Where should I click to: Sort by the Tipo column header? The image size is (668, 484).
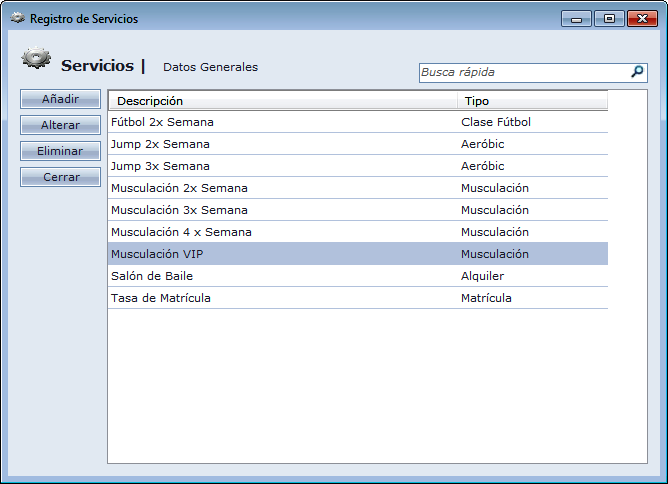tap(532, 101)
